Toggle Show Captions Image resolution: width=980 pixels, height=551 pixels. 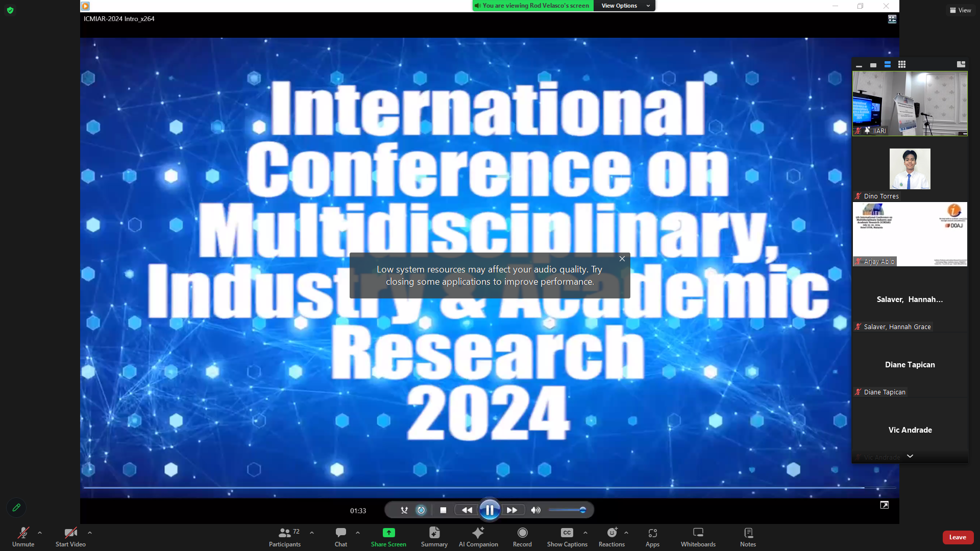567,537
